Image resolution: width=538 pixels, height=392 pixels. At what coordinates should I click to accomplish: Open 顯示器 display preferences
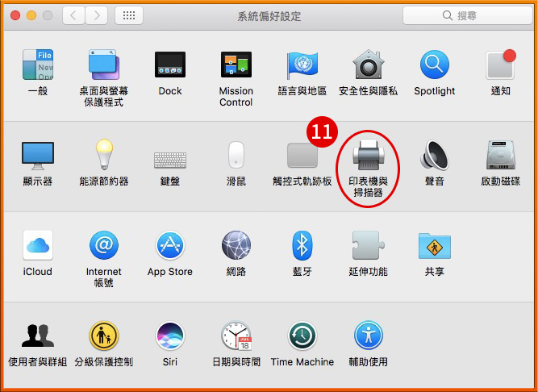tap(38, 156)
